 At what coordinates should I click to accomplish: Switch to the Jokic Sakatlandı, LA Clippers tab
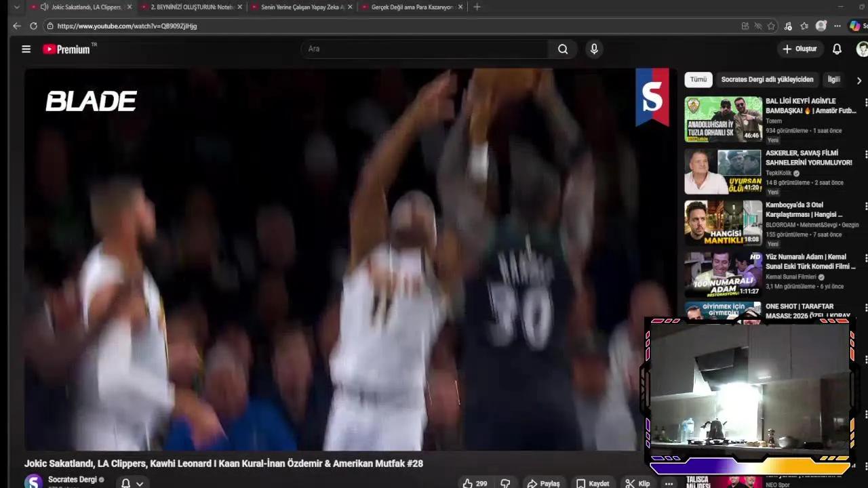[x=82, y=7]
